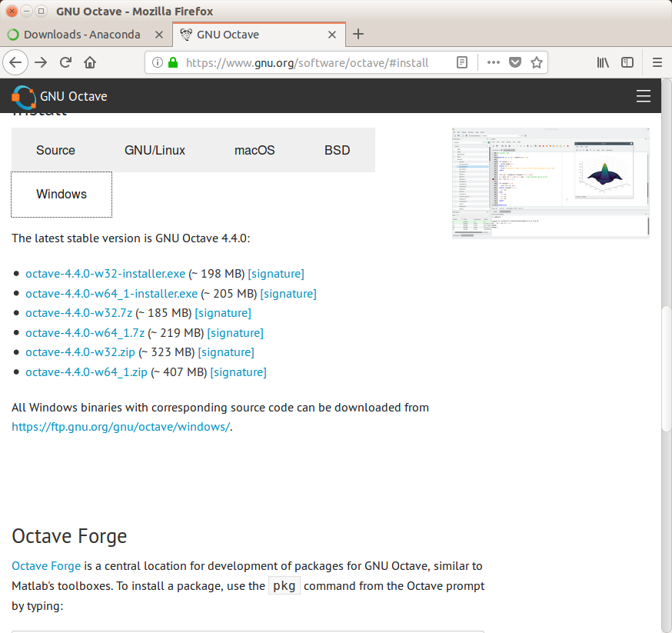Select the BSD install tab
The width and height of the screenshot is (672, 633).
tap(338, 150)
